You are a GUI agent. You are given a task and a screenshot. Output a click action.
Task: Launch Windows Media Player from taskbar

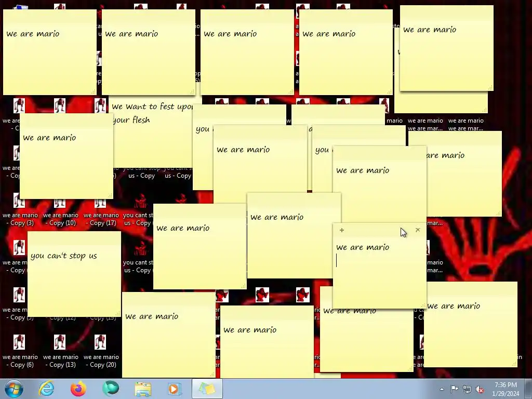click(x=175, y=389)
